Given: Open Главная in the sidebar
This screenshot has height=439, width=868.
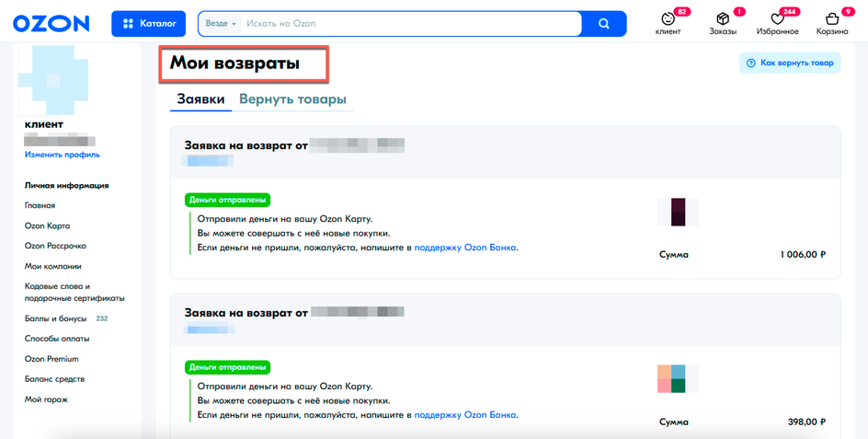Looking at the screenshot, I should (40, 205).
